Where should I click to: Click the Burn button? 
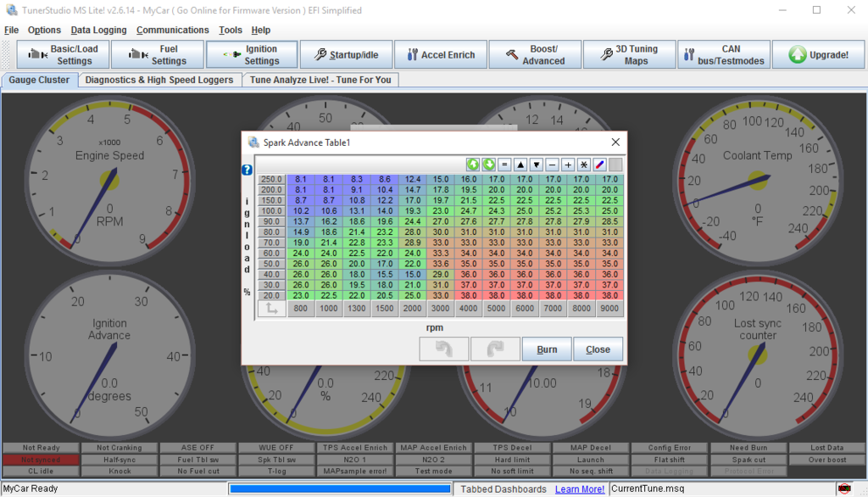(x=547, y=349)
